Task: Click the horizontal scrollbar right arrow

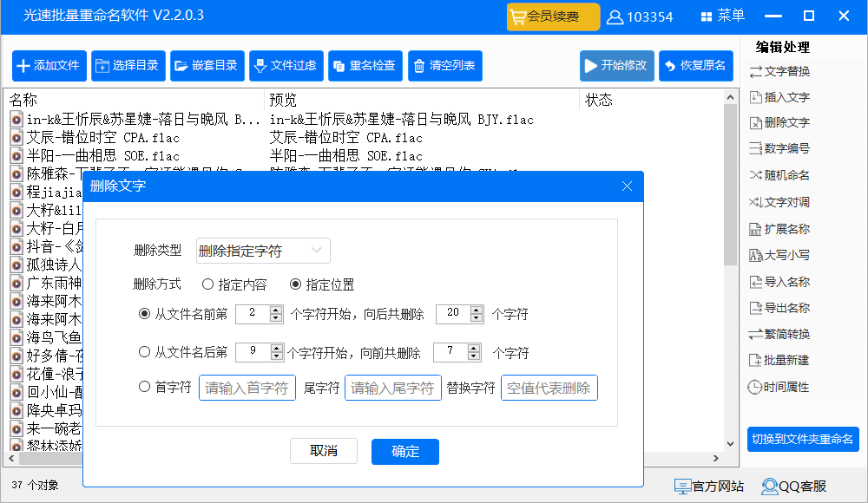Action: pyautogui.click(x=716, y=458)
